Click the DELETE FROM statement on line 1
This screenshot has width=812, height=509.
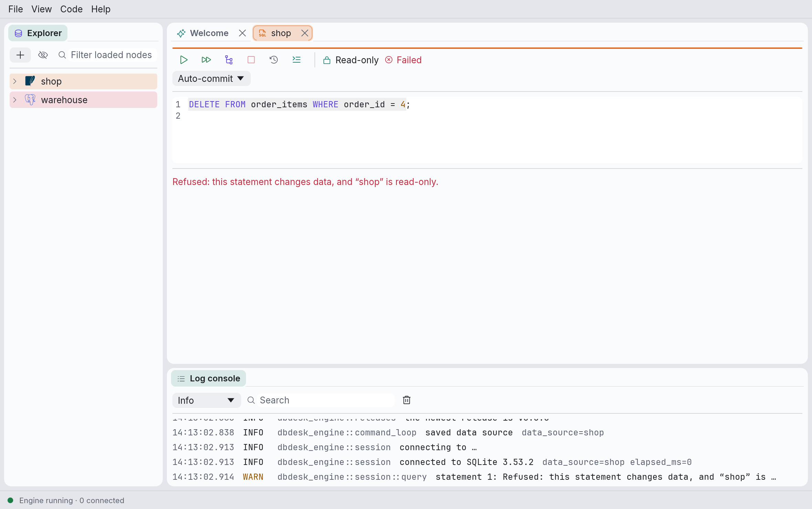[x=299, y=105]
